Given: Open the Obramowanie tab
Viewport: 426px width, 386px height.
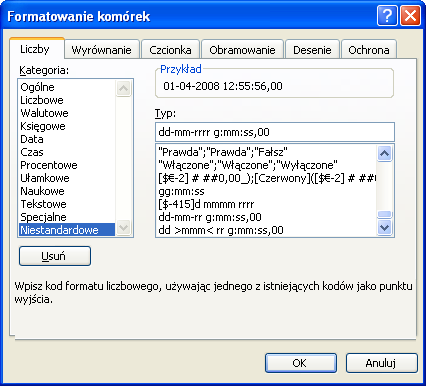Looking at the screenshot, I should pyautogui.click(x=242, y=50).
